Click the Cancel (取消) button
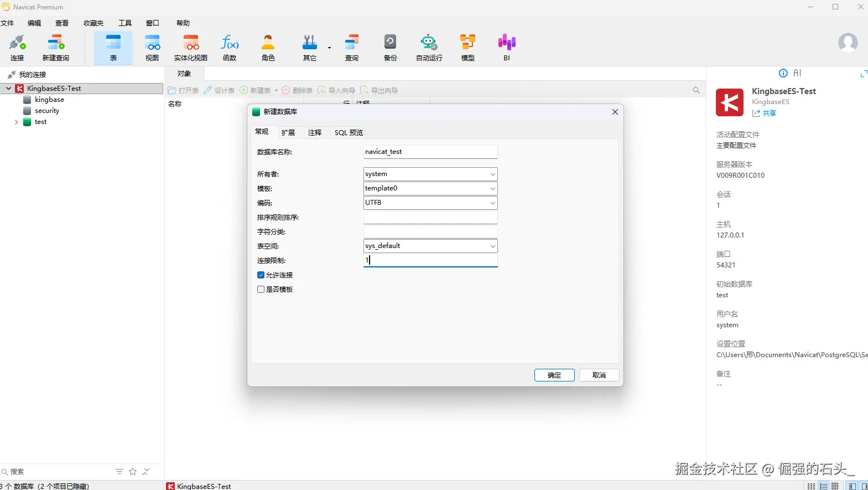868x490 pixels. coord(599,375)
